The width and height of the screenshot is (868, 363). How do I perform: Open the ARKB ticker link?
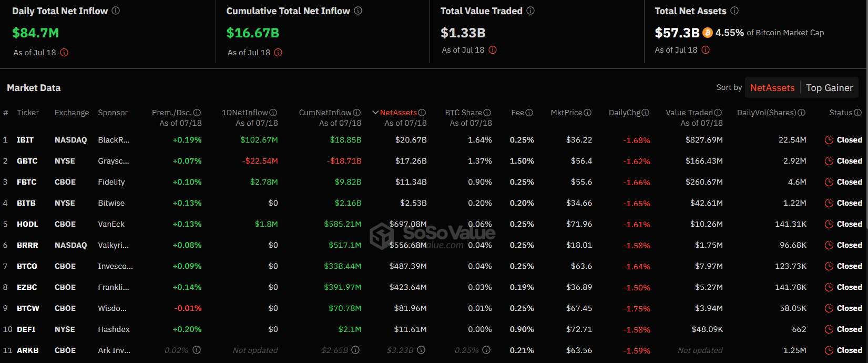pyautogui.click(x=27, y=350)
